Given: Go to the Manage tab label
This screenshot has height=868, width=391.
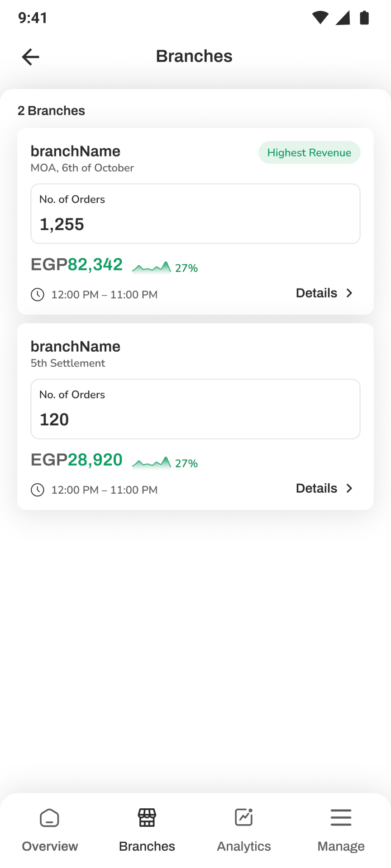Looking at the screenshot, I should (341, 847).
